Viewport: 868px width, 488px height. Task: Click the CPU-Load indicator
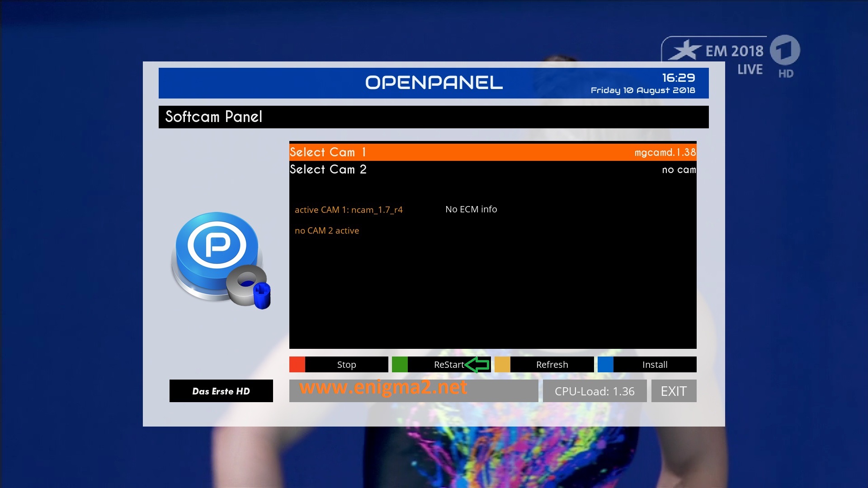point(594,391)
